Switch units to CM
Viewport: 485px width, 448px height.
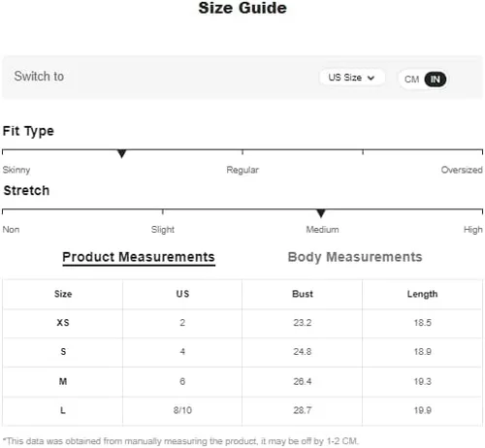(x=411, y=80)
